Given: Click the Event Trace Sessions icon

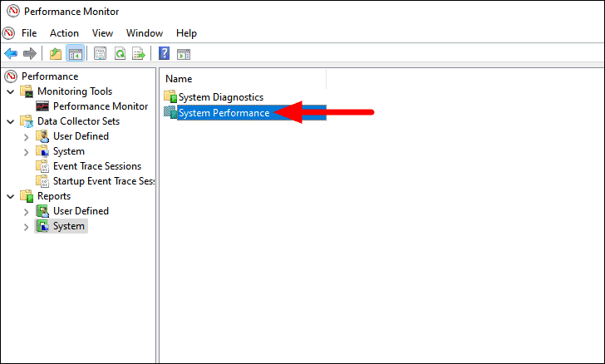Looking at the screenshot, I should pyautogui.click(x=42, y=166).
